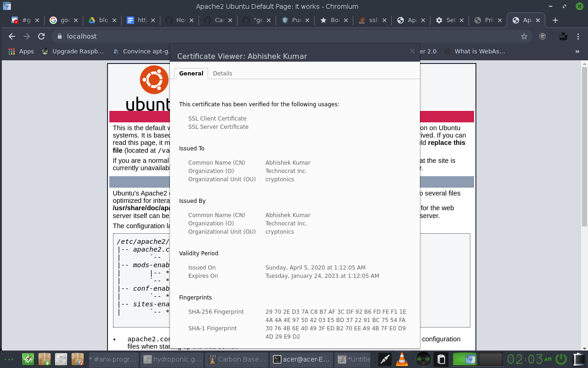The height and width of the screenshot is (368, 588).
Task: Switch to '*Untitle' editor window
Action: [x=353, y=359]
